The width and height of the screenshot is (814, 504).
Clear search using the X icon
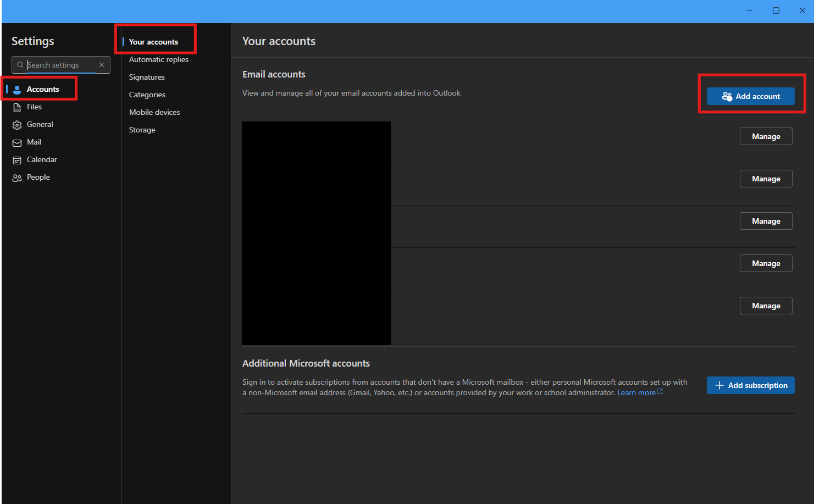point(102,65)
